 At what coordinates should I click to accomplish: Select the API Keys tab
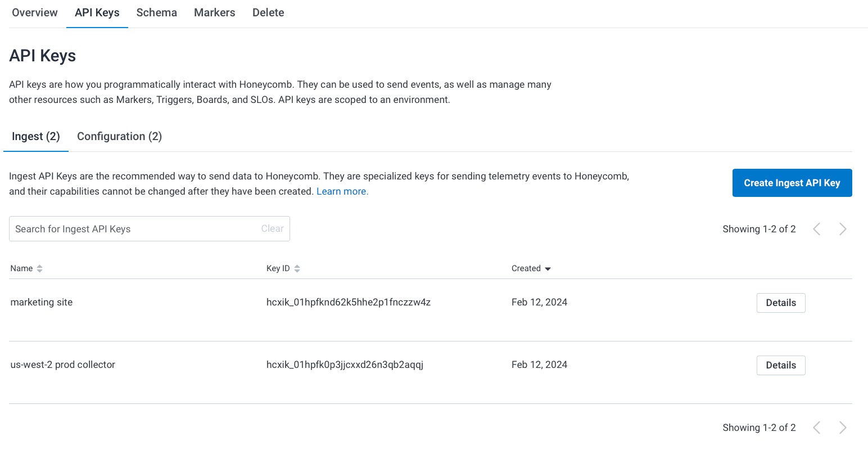tap(97, 12)
